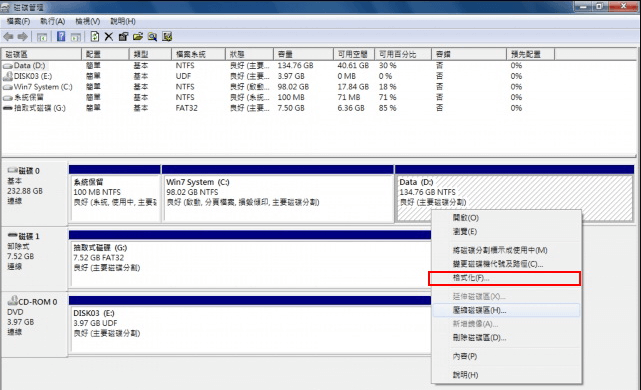Screen dimensions: 641x390
Task: Open the 檔案(F) menu
Action: (18, 21)
